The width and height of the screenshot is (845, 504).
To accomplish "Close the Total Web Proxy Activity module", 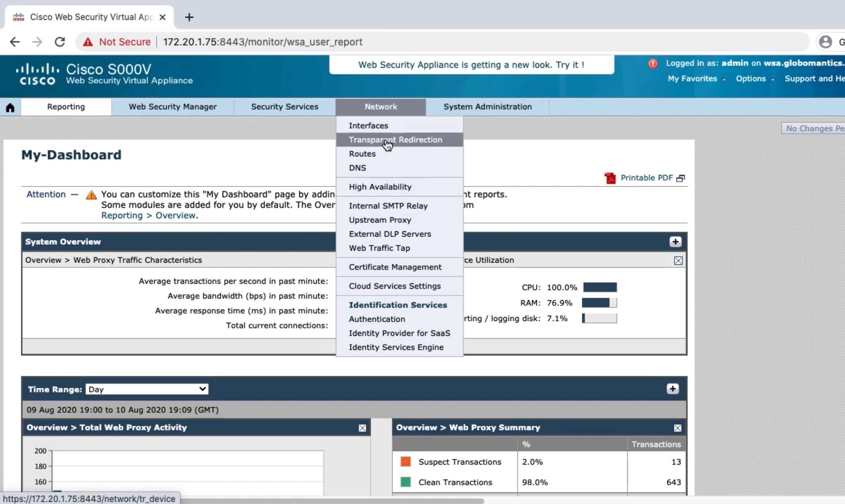I will (x=362, y=428).
